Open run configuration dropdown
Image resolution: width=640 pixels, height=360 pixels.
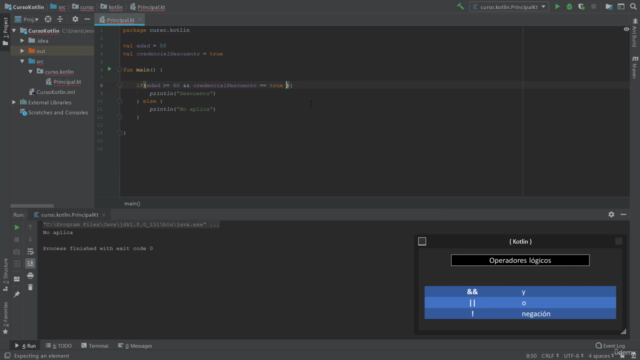click(509, 7)
